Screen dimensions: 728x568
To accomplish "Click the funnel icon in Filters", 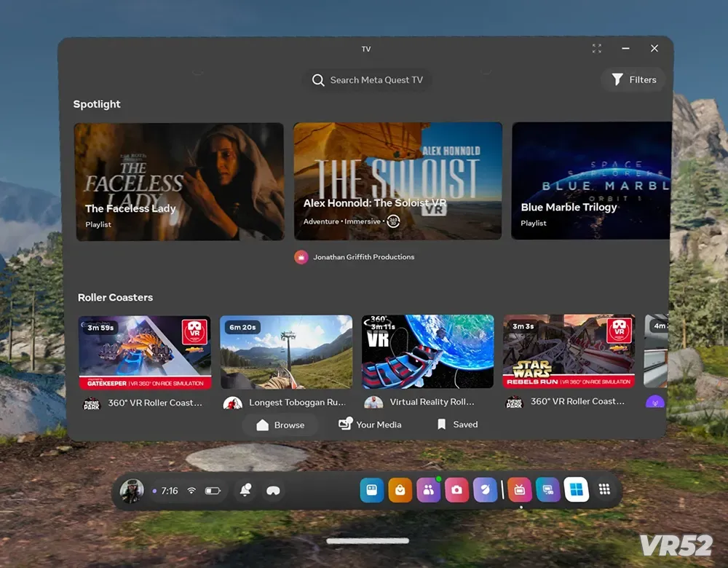I will pos(617,80).
